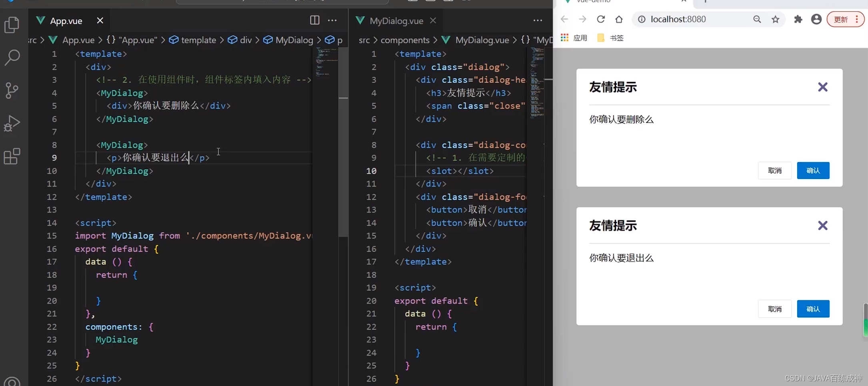Split the App.vue editor to the right
This screenshot has width=868, height=386.
(315, 20)
